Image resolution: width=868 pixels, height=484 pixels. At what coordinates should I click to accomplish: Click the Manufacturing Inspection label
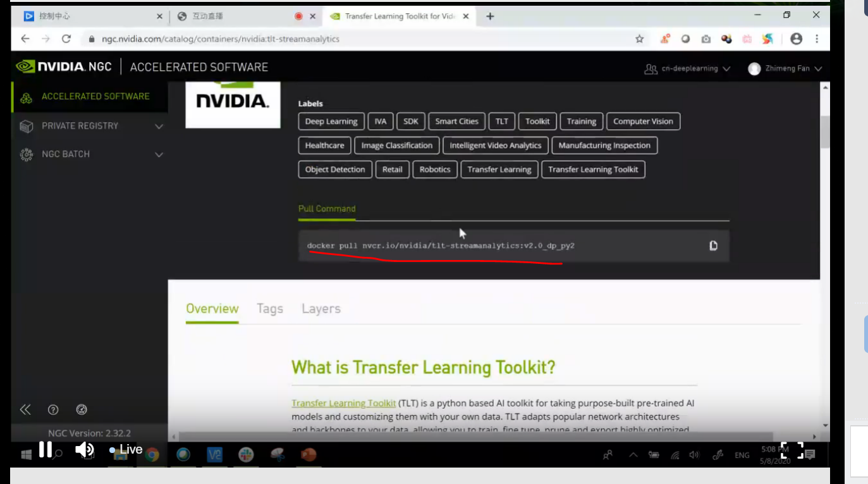coord(604,146)
